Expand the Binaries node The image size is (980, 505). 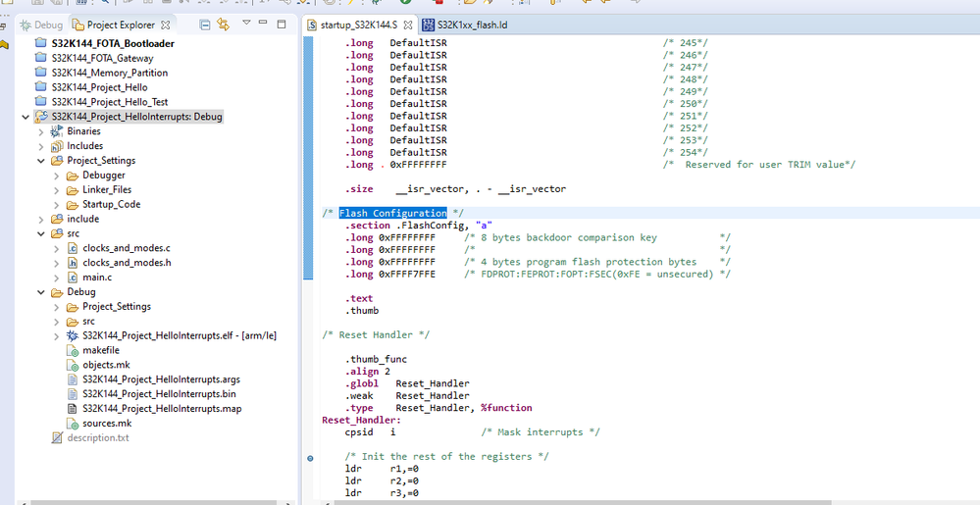tap(40, 131)
